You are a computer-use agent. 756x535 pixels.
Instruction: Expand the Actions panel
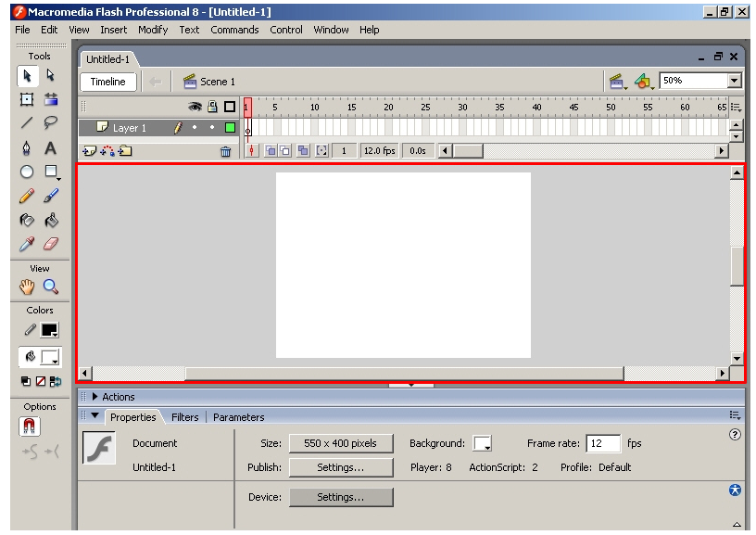coord(94,397)
